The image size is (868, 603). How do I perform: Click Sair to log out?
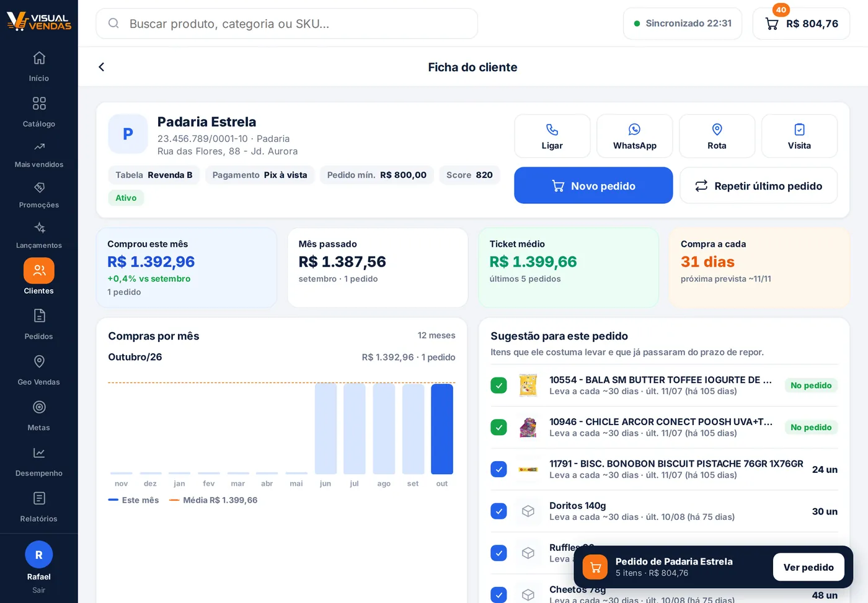[x=39, y=590]
